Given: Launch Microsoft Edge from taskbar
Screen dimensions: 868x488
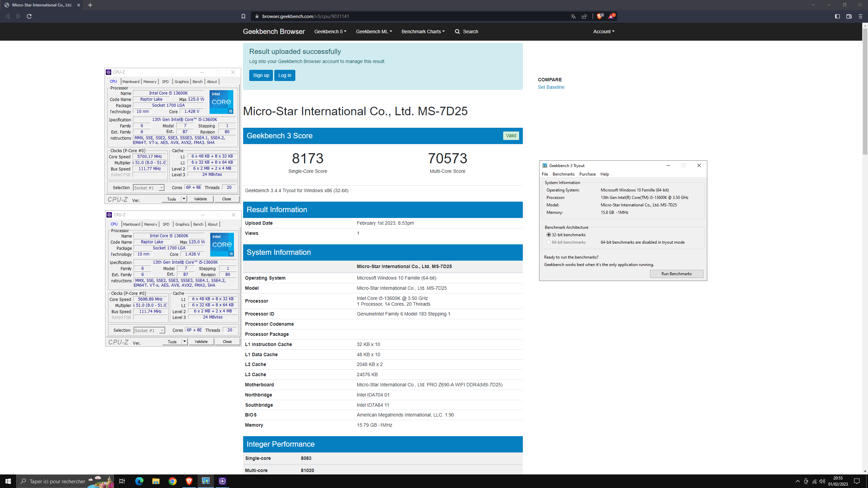Looking at the screenshot, I should [x=139, y=481].
